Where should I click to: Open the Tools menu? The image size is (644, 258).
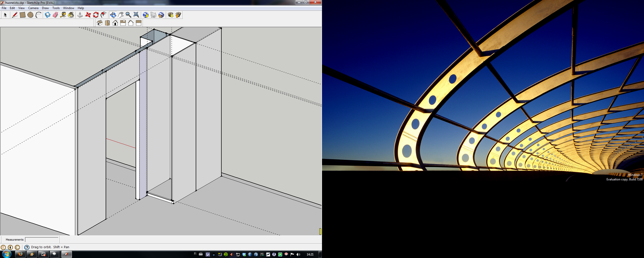56,8
